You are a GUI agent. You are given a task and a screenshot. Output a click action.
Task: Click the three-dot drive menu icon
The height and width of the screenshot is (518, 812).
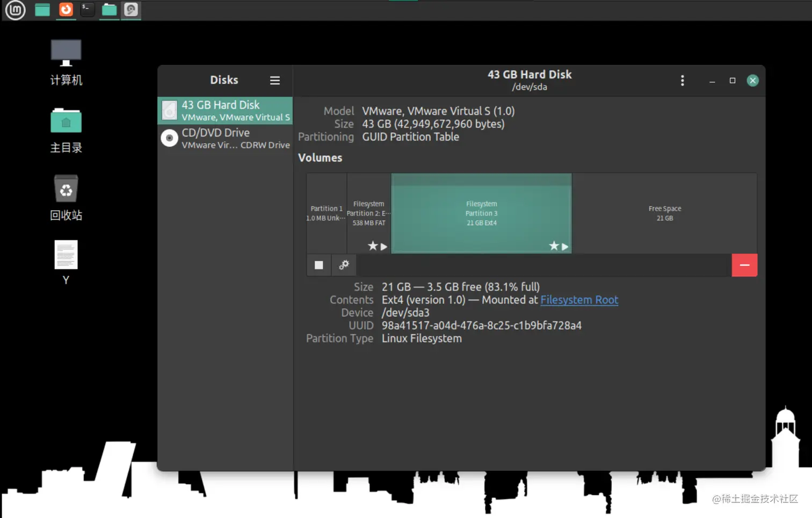(682, 80)
